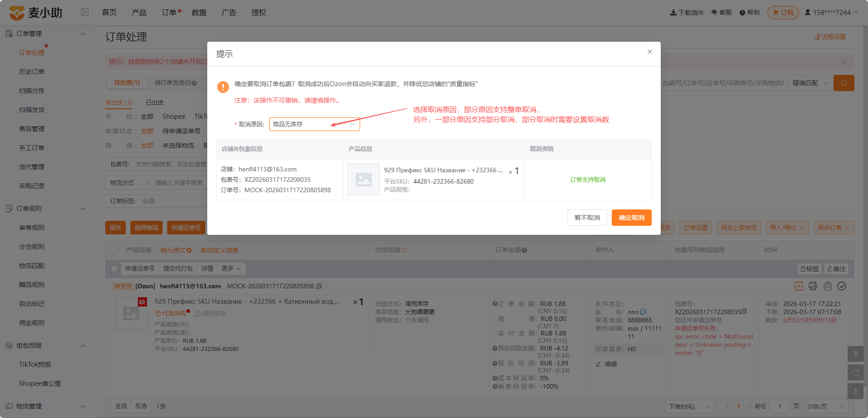Tick the order row checkbox
This screenshot has width=868, height=418.
coord(114,269)
